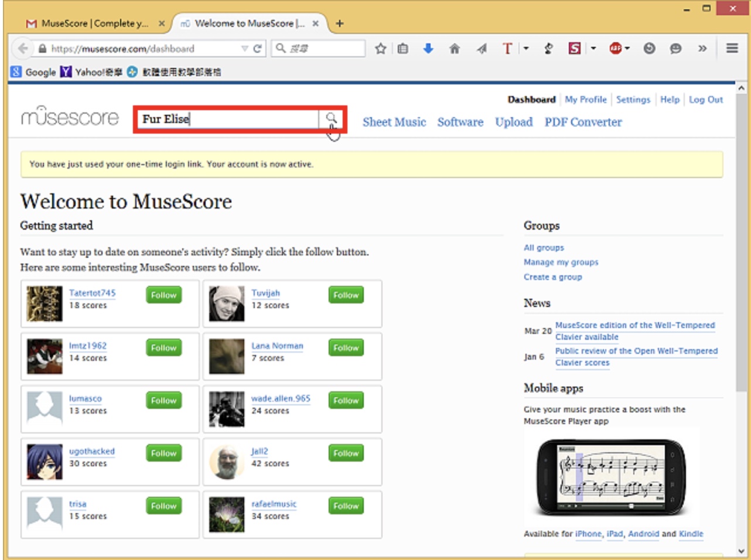Follow user ugothacked
The image size is (751, 560).
pyautogui.click(x=163, y=453)
